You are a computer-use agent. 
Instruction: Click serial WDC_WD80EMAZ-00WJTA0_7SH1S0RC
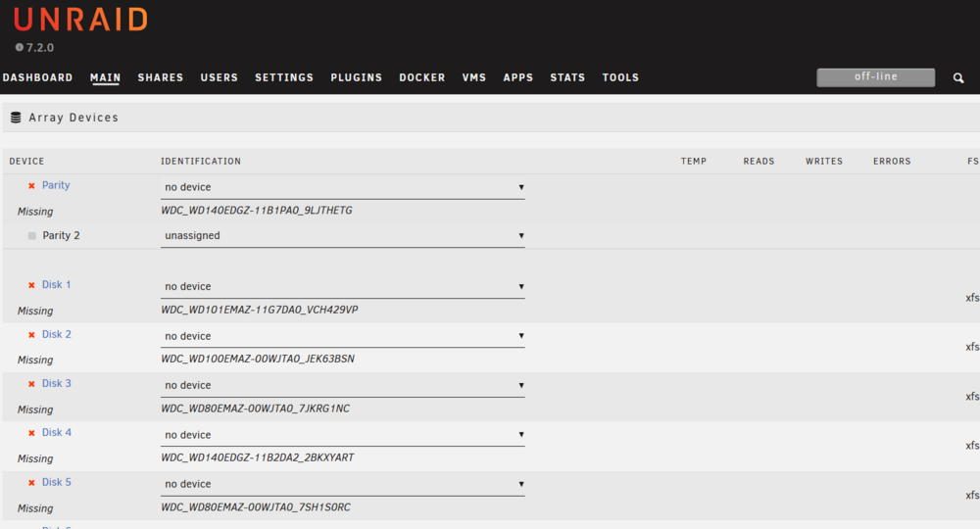256,507
